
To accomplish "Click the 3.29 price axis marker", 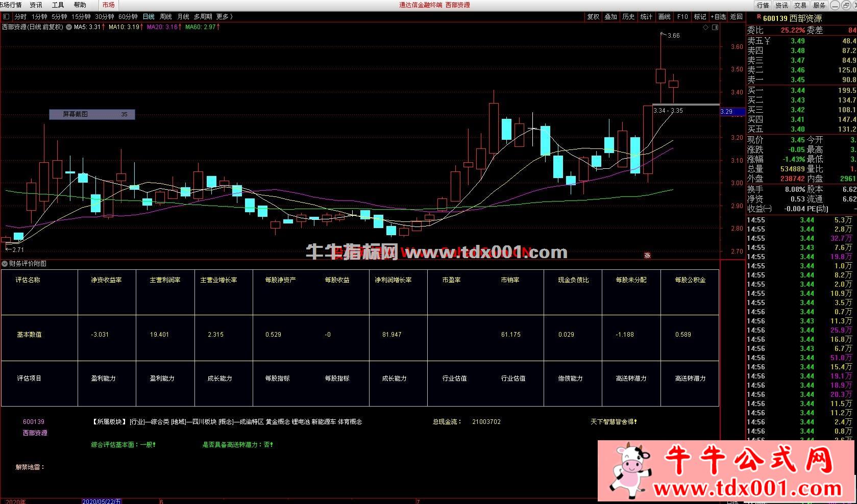I will 732,112.
